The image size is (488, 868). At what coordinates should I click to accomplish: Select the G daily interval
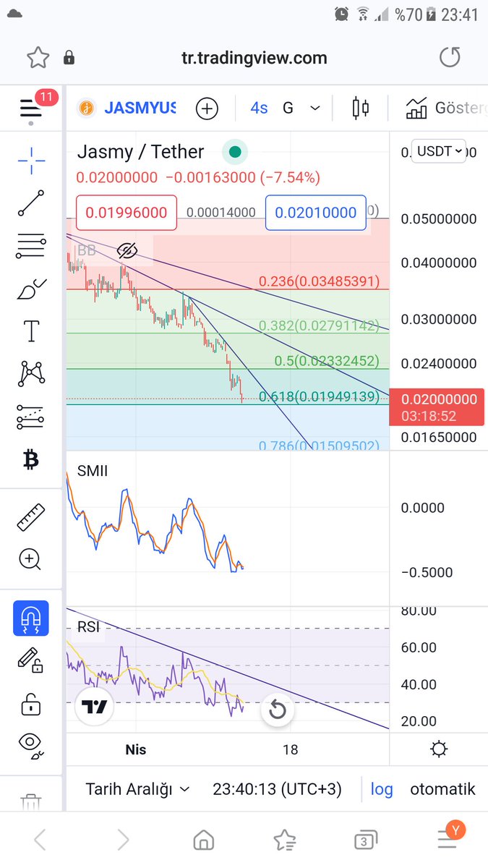tap(288, 109)
